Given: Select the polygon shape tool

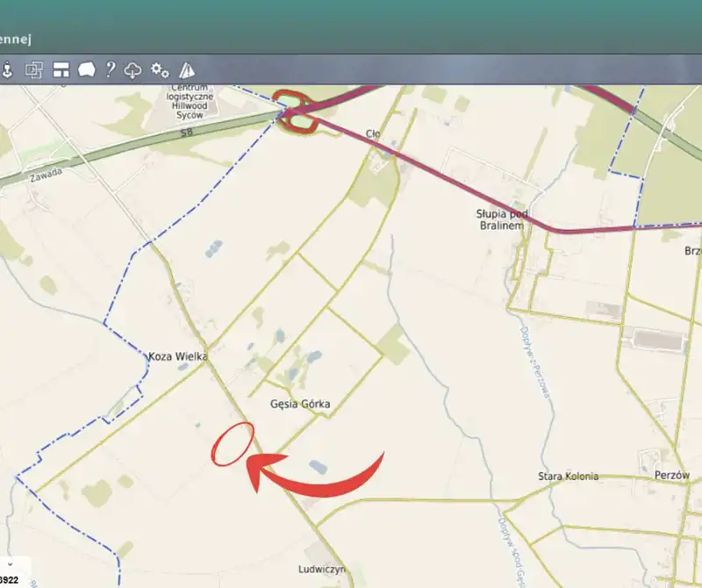Looking at the screenshot, I should point(86,70).
